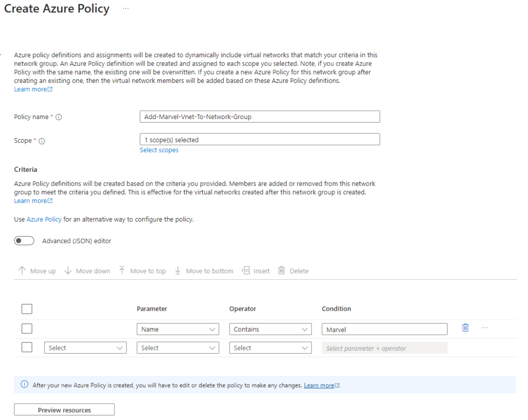Click the Scope info icon
Viewport: 528px width, 420px height.
[x=42, y=141]
